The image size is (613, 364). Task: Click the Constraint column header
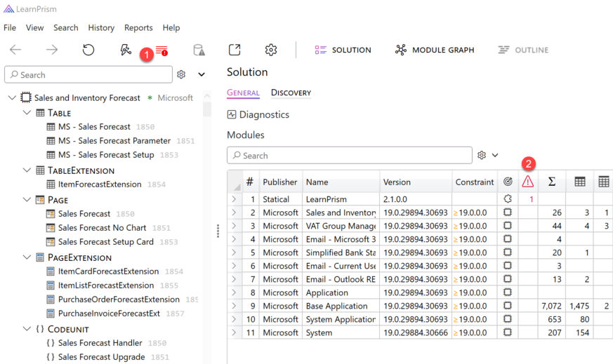tap(474, 182)
